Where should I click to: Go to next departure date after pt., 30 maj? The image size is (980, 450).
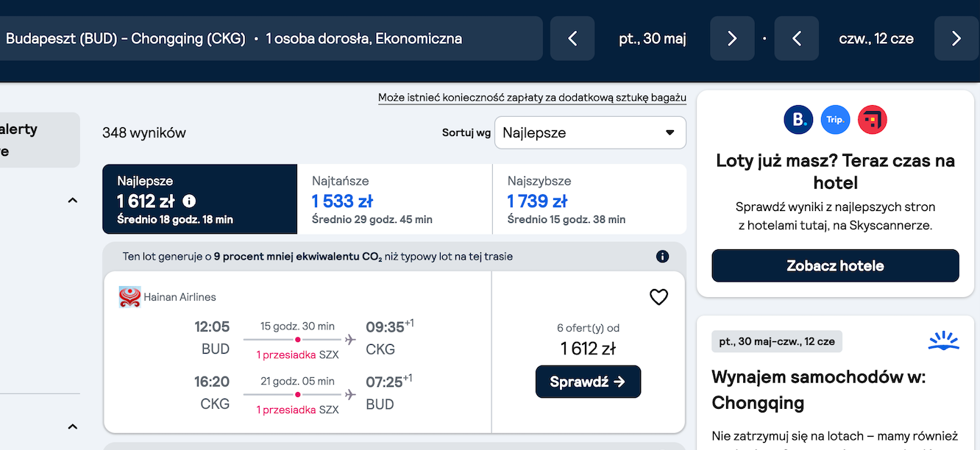732,38
